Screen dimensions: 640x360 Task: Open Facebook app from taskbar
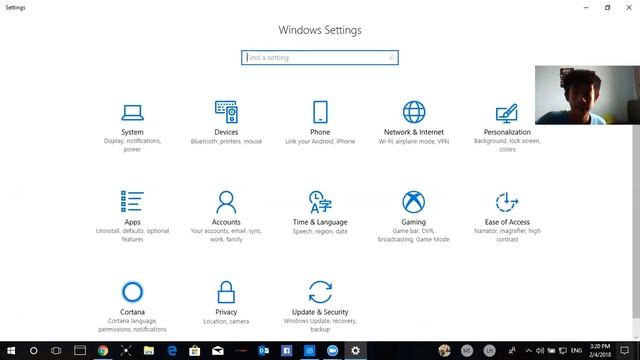[287, 351]
